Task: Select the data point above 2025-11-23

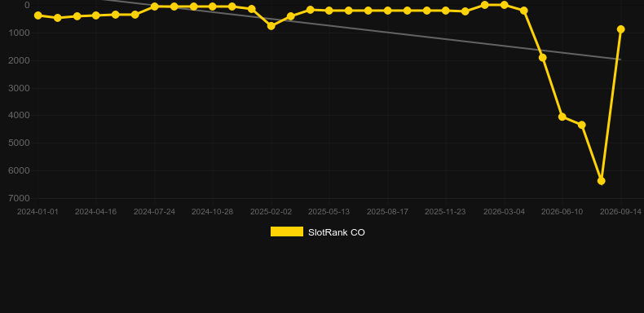Action: coord(446,11)
